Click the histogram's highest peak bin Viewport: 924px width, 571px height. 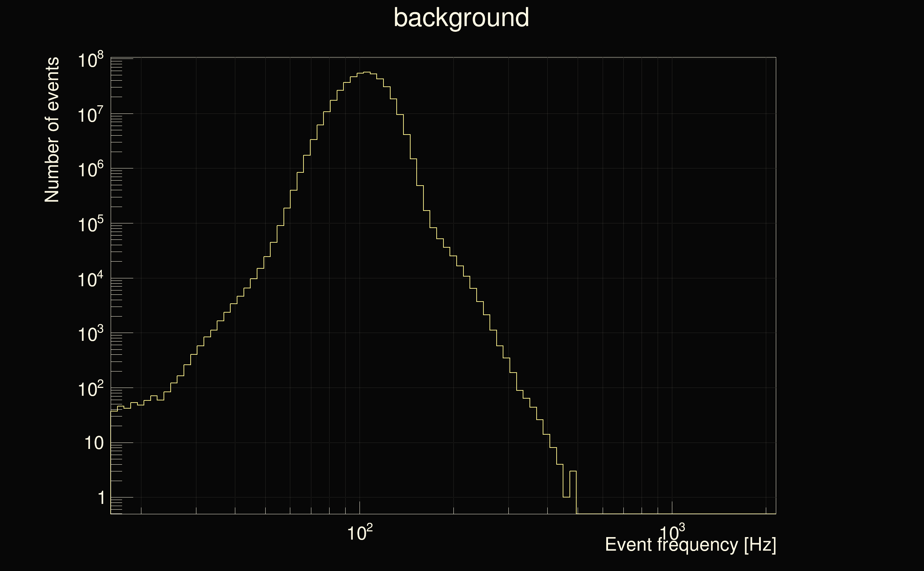(x=366, y=72)
